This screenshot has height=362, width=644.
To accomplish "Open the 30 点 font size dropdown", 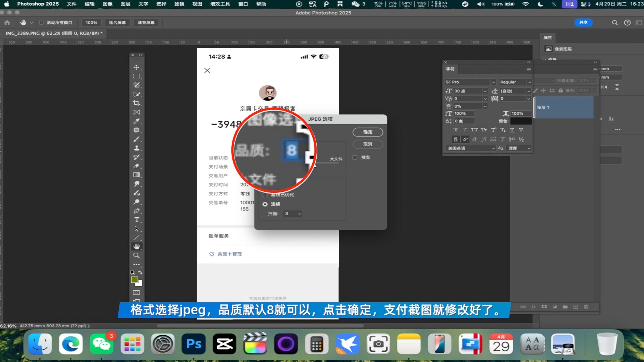I will [x=485, y=91].
